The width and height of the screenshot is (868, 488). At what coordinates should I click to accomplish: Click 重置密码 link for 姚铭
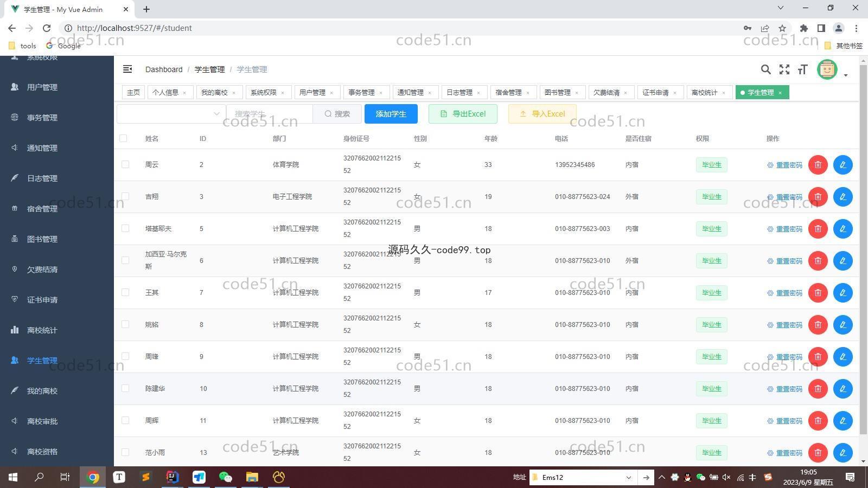click(784, 325)
